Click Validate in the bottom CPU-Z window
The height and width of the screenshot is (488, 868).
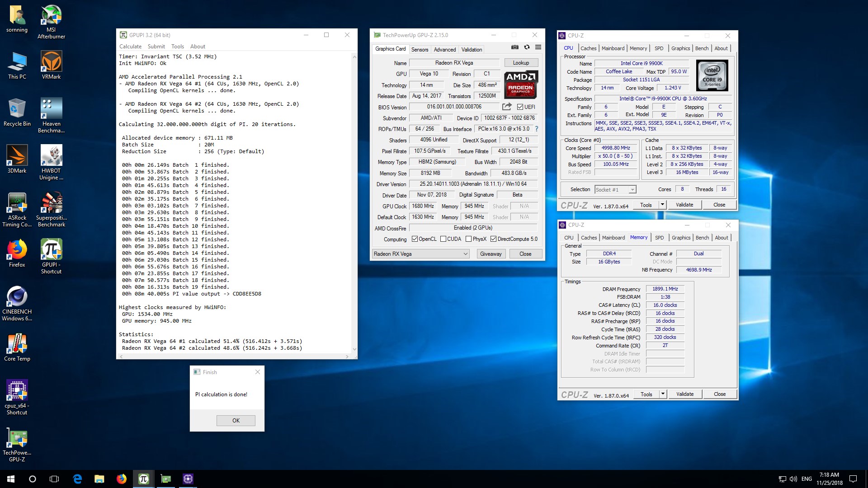pyautogui.click(x=685, y=394)
